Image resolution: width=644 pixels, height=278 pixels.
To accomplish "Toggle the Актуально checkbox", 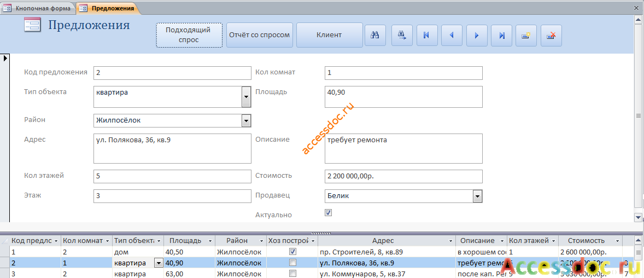I will click(328, 213).
